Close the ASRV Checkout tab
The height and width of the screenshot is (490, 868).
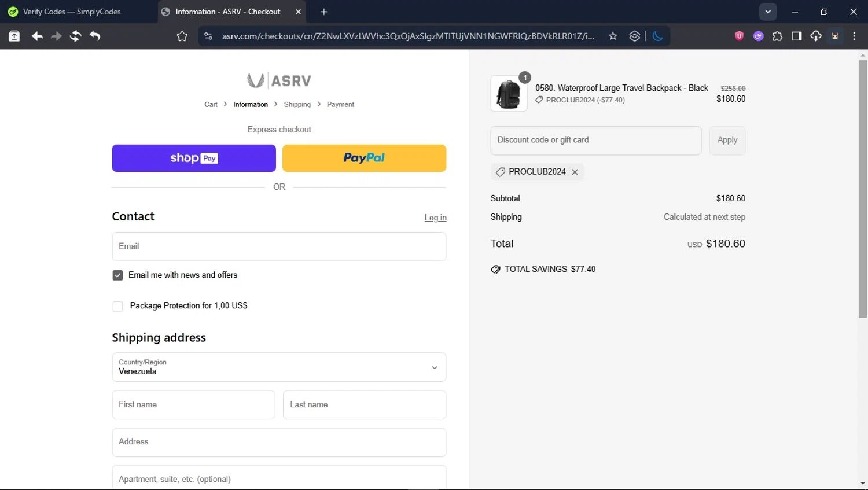pyautogui.click(x=298, y=12)
